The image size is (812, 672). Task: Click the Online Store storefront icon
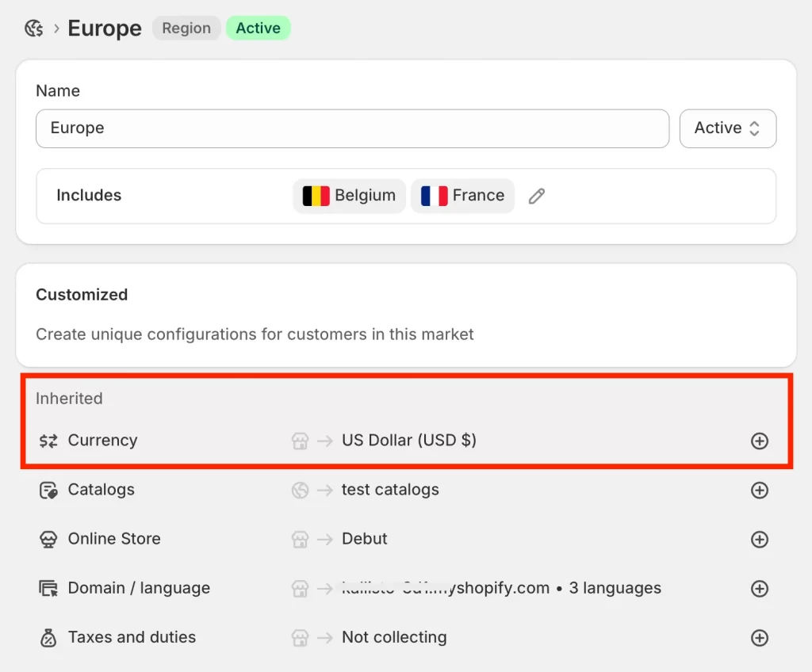point(48,540)
